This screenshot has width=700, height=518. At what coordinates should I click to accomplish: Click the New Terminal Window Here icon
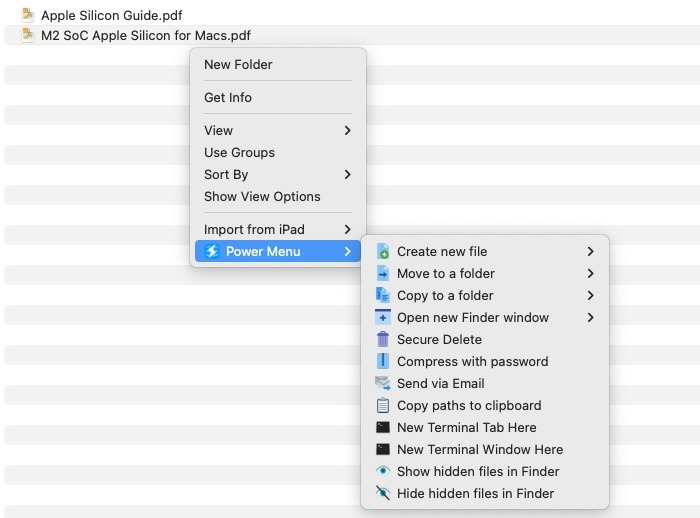(x=383, y=449)
